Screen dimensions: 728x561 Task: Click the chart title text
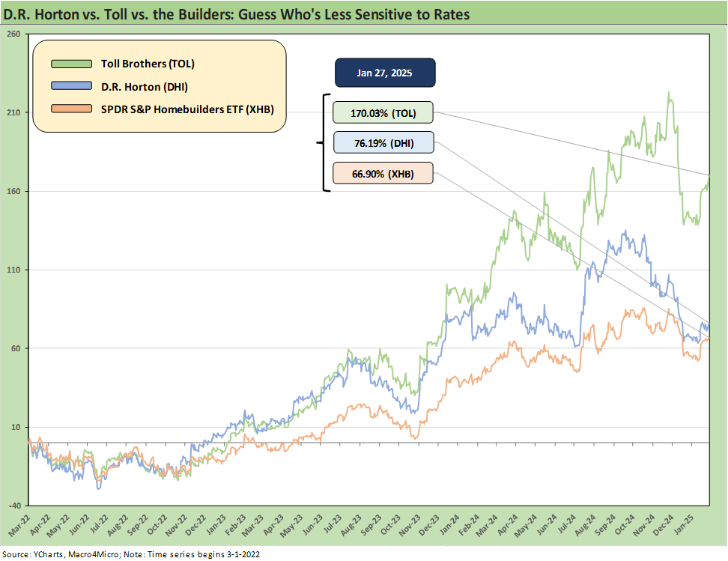[237, 14]
